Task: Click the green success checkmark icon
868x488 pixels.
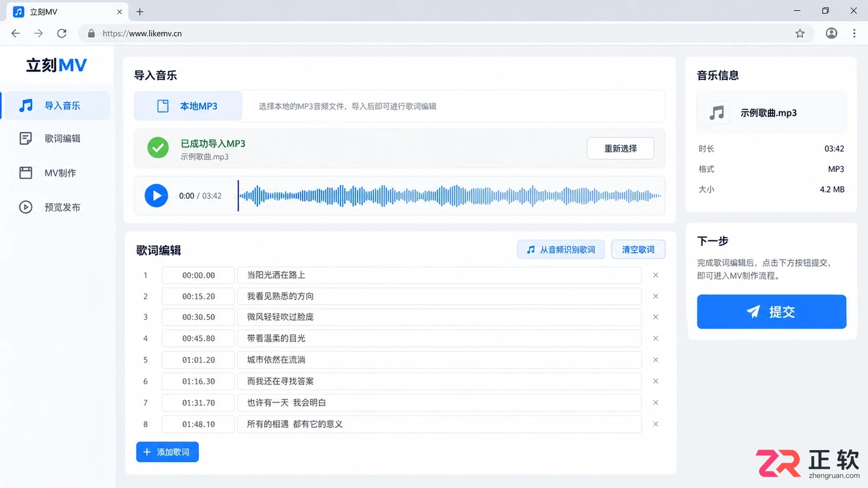Action: pyautogui.click(x=158, y=148)
